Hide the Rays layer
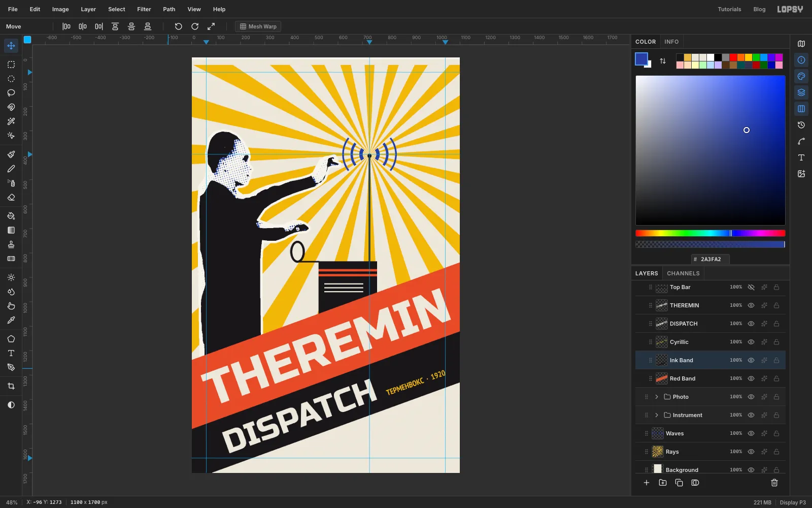 tap(751, 452)
